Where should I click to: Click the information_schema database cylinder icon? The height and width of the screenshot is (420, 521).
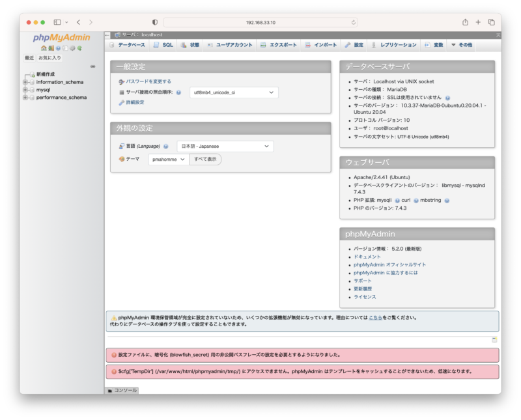click(x=32, y=82)
